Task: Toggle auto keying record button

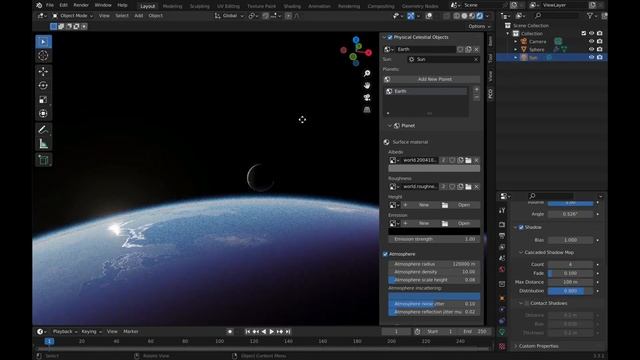Action: 230,332
